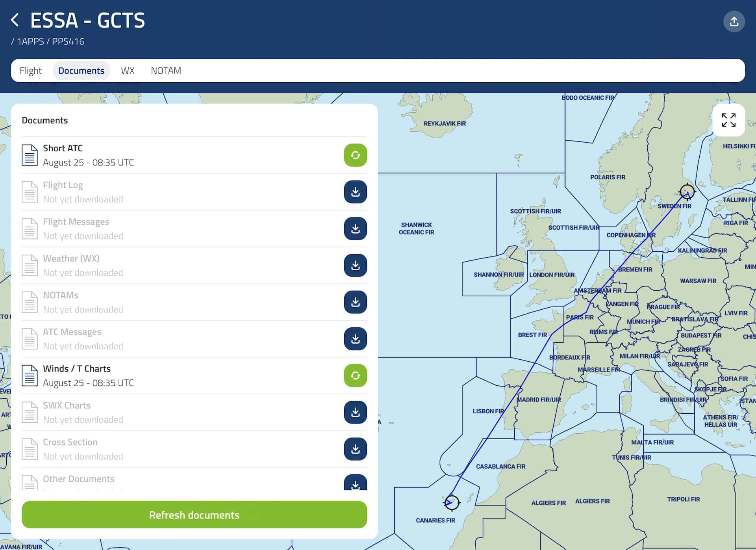
Task: Click the LISBON FIR map label
Action: point(488,411)
